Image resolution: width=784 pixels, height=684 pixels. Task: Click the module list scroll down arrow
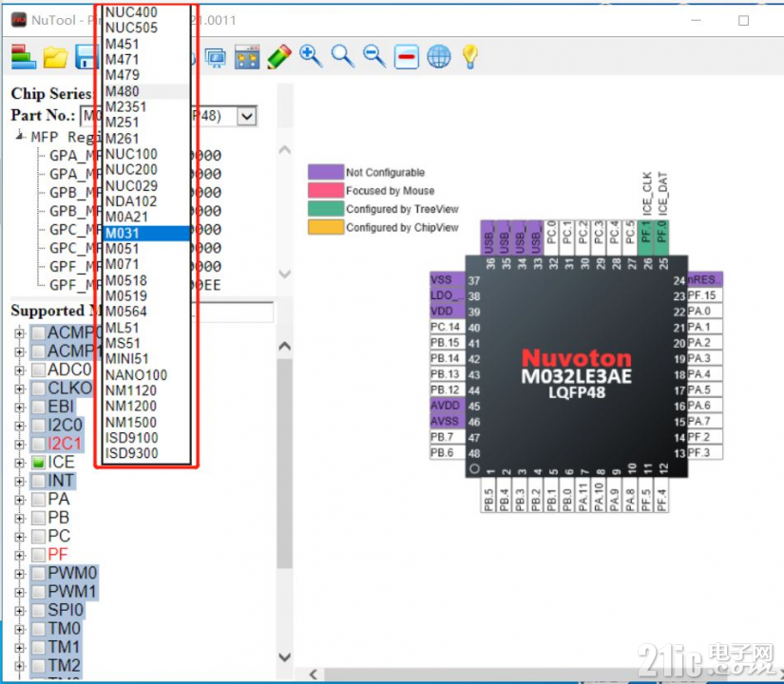point(285,657)
